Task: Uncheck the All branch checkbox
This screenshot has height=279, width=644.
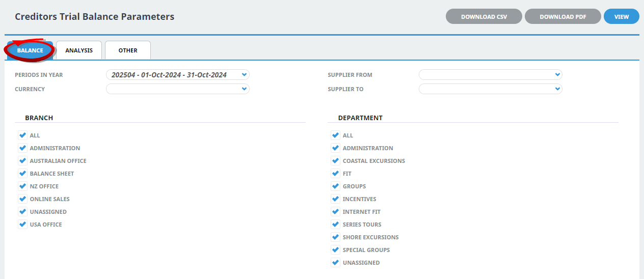Action: (x=22, y=135)
